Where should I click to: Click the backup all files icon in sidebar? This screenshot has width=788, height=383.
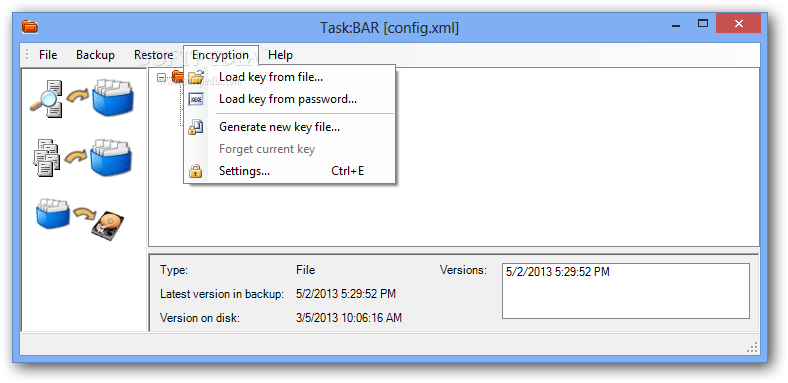click(83, 158)
